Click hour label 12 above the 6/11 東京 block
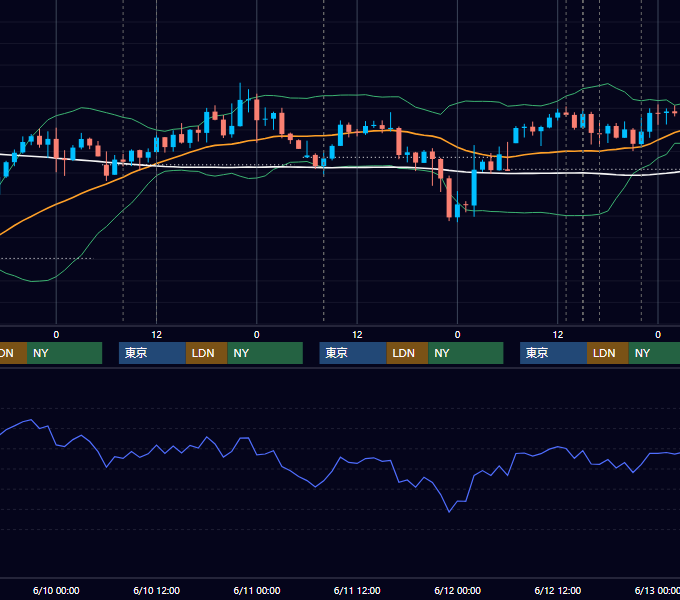This screenshot has height=600, width=680. click(357, 335)
